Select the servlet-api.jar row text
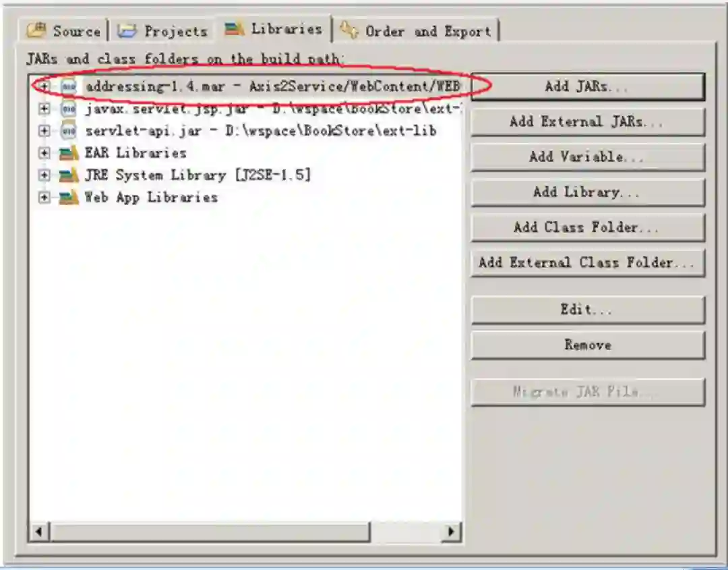The height and width of the screenshot is (570, 728). [260, 131]
